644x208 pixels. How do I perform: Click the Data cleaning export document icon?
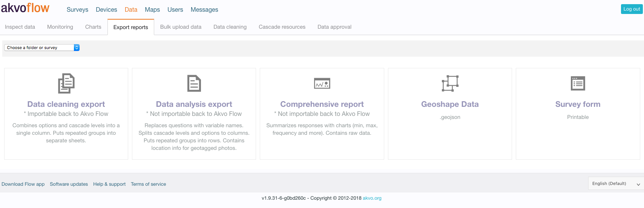tap(66, 83)
